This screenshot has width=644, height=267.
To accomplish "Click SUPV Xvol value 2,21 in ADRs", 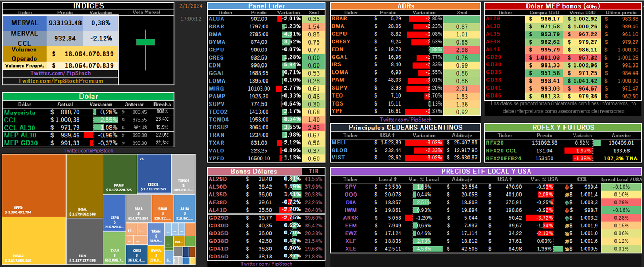I will (462, 88).
